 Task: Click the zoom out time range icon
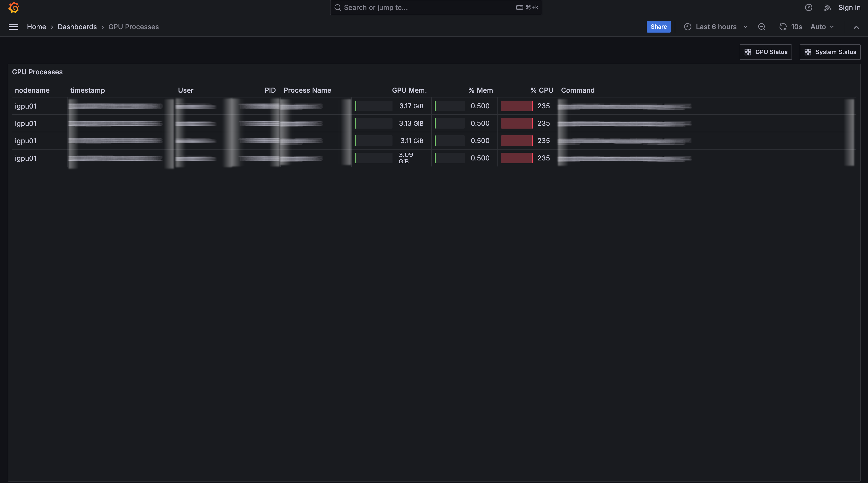pyautogui.click(x=762, y=27)
